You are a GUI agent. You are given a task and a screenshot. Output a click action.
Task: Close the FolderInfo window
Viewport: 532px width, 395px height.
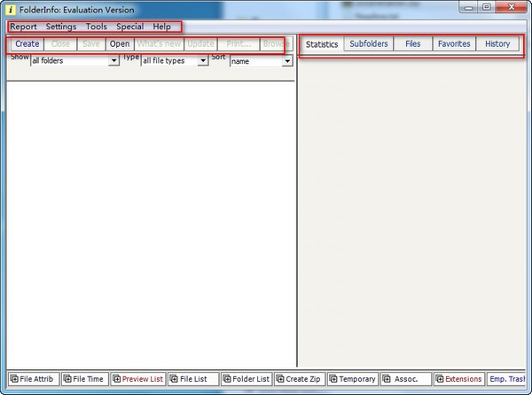click(512, 7)
